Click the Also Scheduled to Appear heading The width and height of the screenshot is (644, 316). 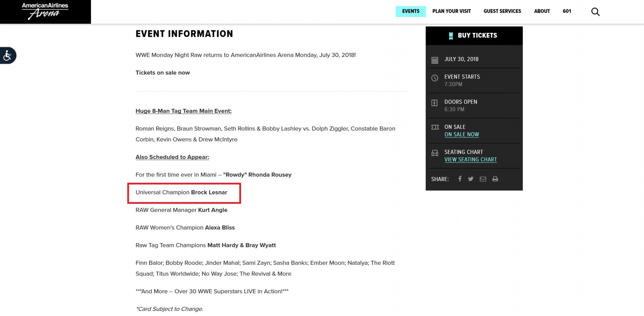pyautogui.click(x=172, y=157)
